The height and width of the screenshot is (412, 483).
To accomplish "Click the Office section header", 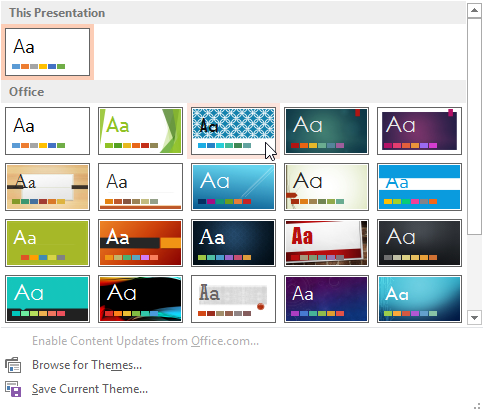I will [233, 92].
